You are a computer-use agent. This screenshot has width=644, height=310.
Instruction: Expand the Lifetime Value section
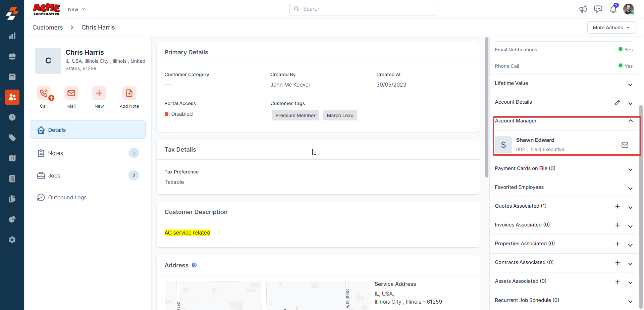click(630, 85)
